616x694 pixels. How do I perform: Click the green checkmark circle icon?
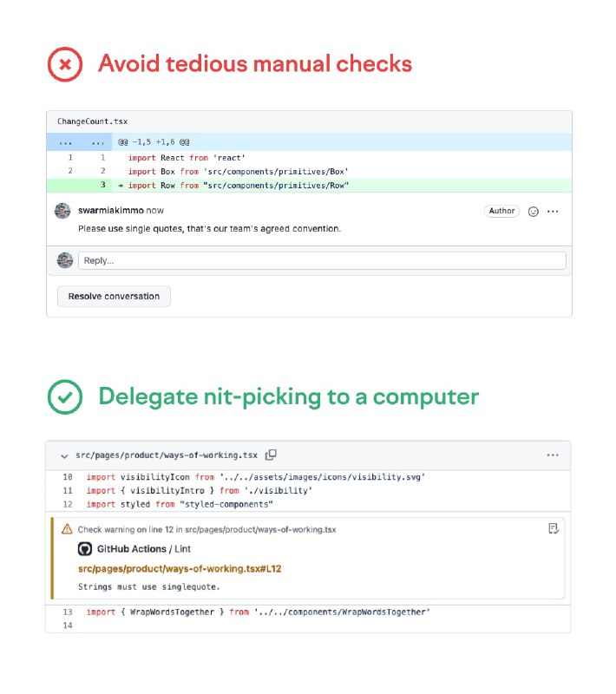[65, 396]
